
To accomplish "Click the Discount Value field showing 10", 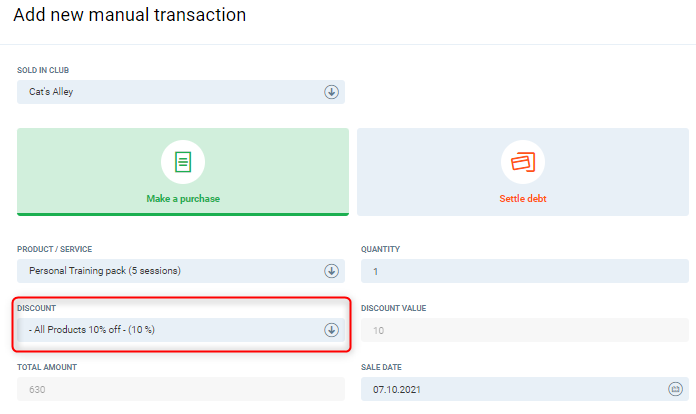I will [x=524, y=330].
